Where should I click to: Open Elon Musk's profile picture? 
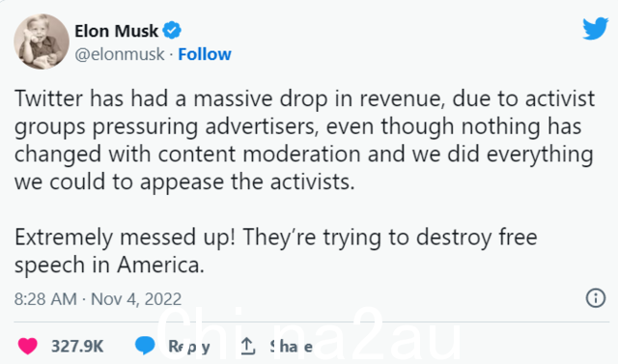tap(42, 42)
